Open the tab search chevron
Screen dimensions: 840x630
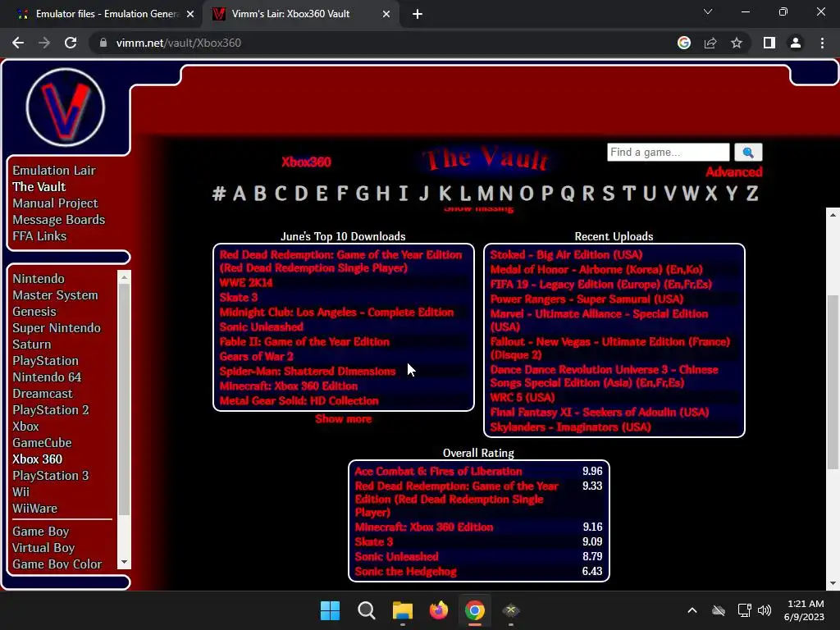click(708, 11)
